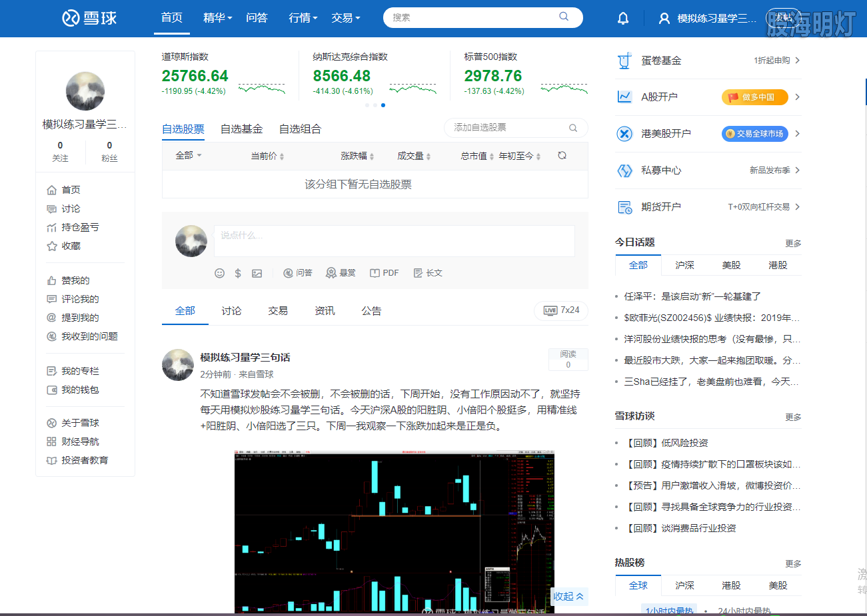The width and height of the screenshot is (867, 616).
Task: Collapse the post with 收起
Action: (x=568, y=596)
